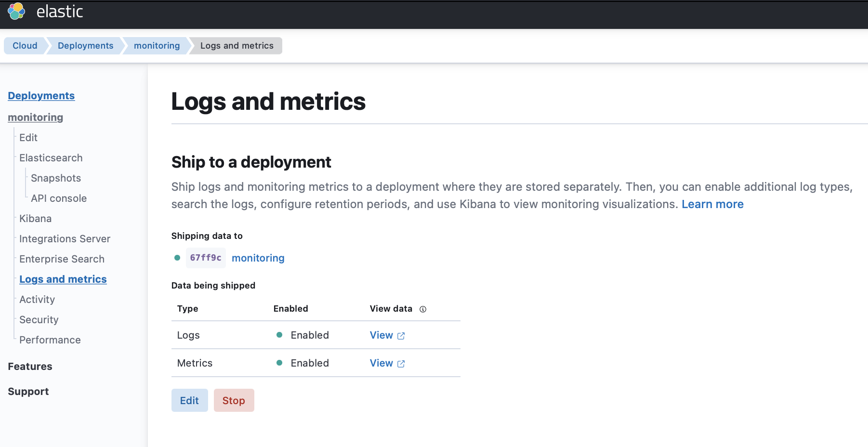Open the Deployments breadcrumb
868x447 pixels.
85,45
